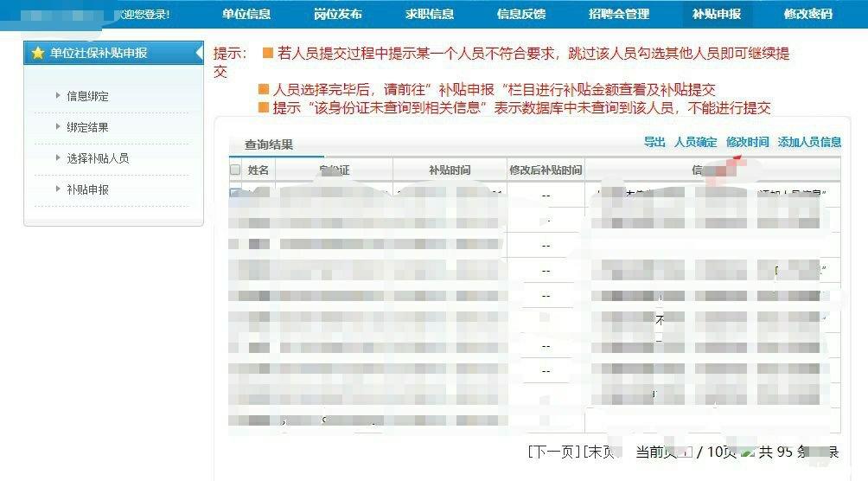This screenshot has width=868, height=481.
Task: Click the 修改密码 navigation item
Action: click(808, 14)
